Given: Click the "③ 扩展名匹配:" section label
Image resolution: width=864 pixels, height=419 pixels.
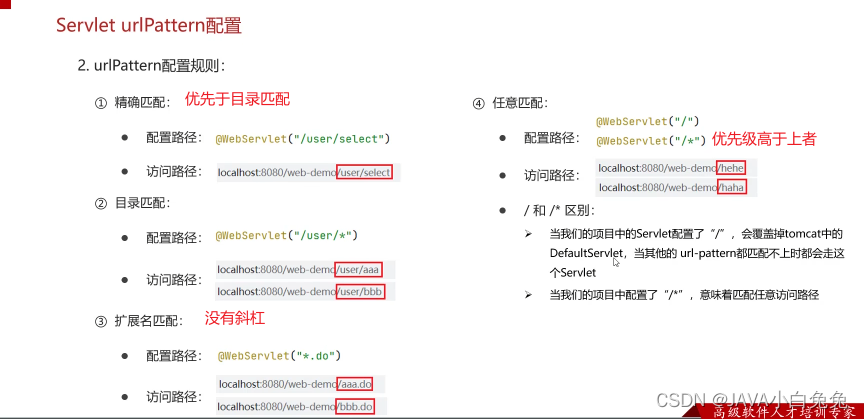Looking at the screenshot, I should (x=139, y=322).
